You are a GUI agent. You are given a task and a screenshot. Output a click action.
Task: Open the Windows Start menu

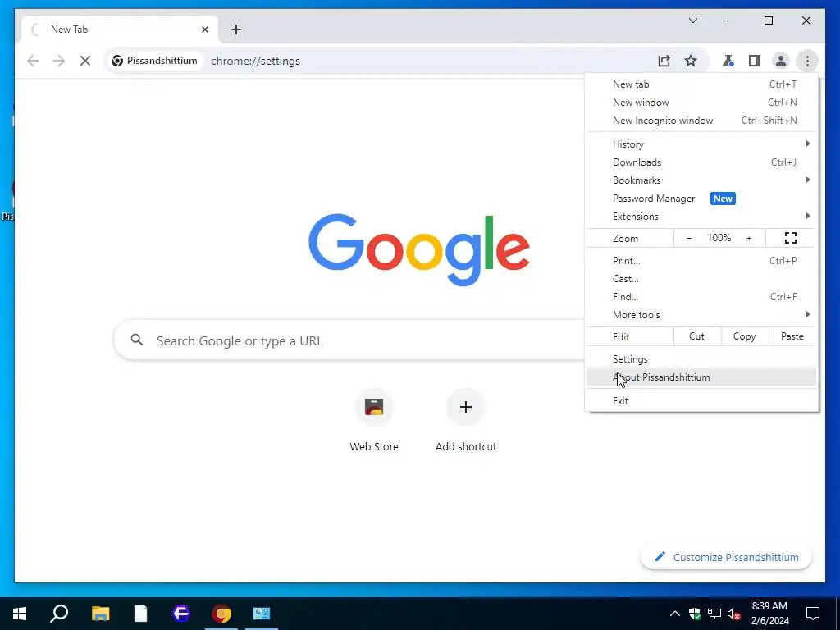coord(20,614)
